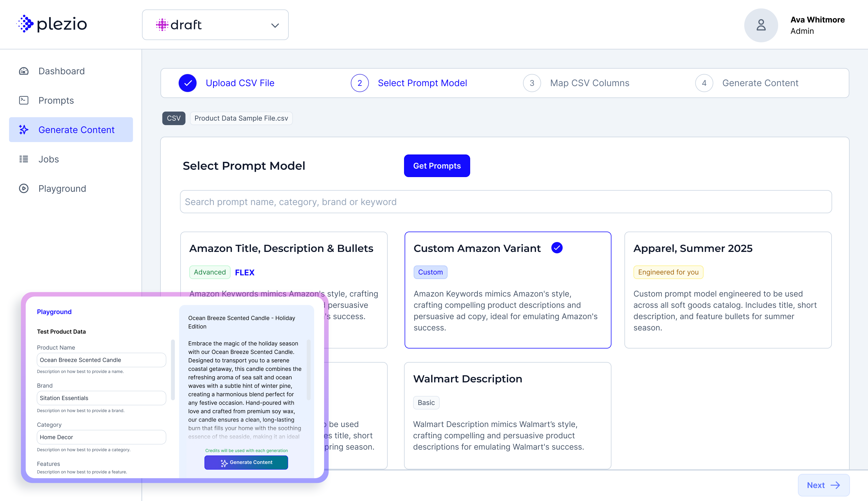The image size is (868, 501).
Task: Click the Prompts terminal icon
Action: [24, 100]
